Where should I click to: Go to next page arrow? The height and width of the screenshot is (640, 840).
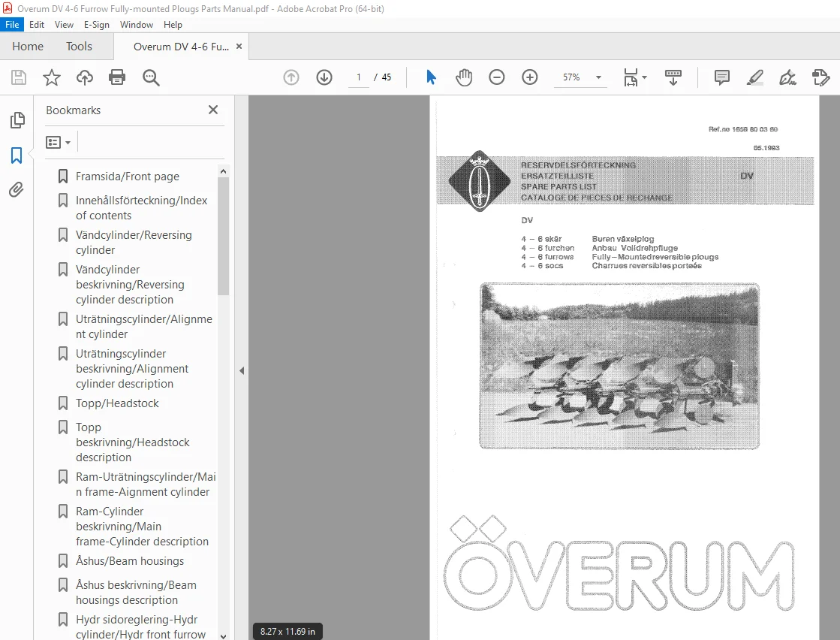tap(324, 77)
